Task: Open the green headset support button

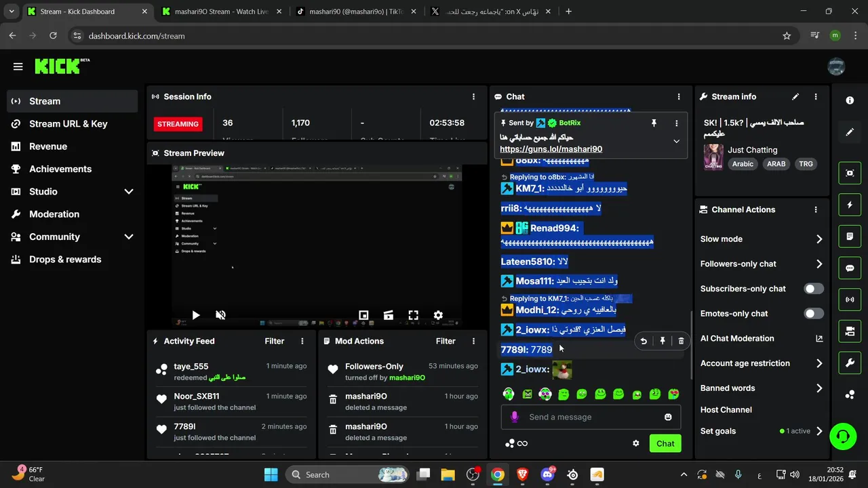Action: [x=843, y=436]
